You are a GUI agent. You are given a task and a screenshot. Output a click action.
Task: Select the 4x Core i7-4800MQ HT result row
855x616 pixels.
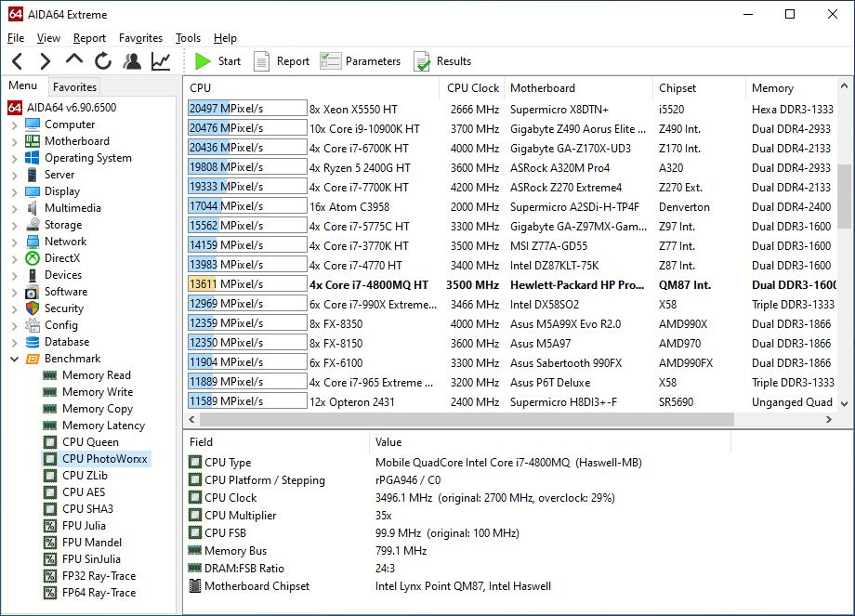[512, 284]
